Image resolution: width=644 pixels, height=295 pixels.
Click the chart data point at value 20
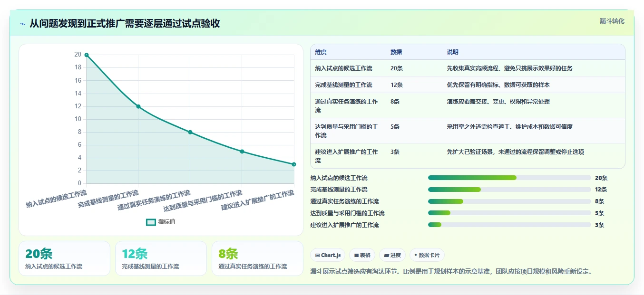(x=87, y=55)
